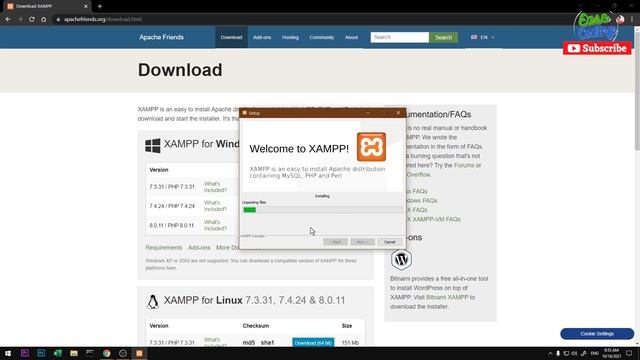Focus the site Search input field
The height and width of the screenshot is (360, 640).
click(400, 37)
